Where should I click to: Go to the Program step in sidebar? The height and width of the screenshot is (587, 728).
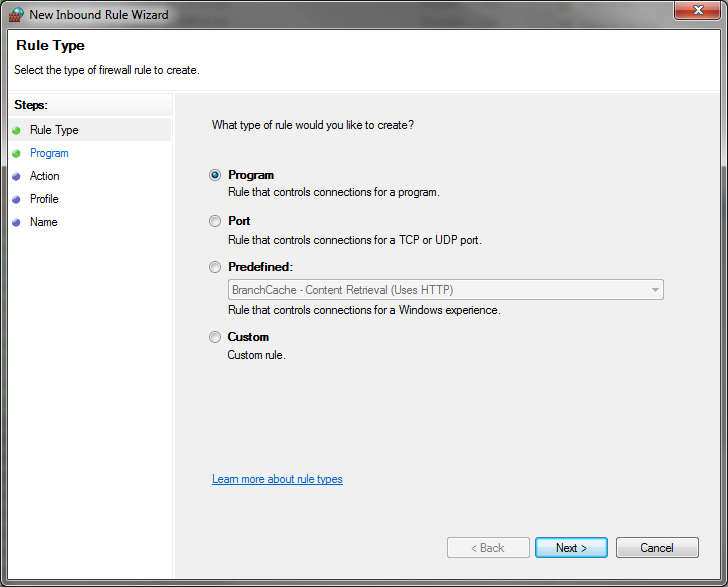click(x=49, y=153)
